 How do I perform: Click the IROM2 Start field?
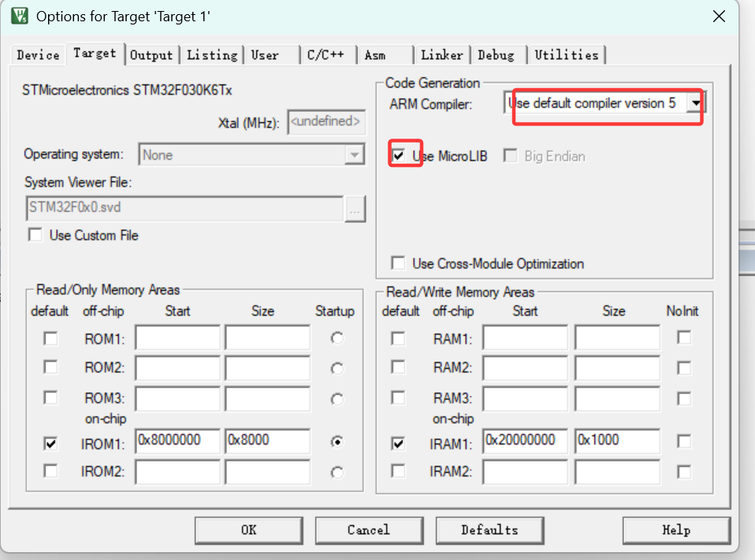pos(177,472)
